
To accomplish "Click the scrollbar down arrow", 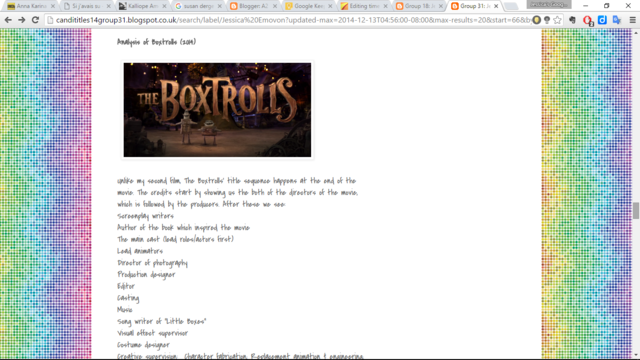I will click(x=636, y=355).
